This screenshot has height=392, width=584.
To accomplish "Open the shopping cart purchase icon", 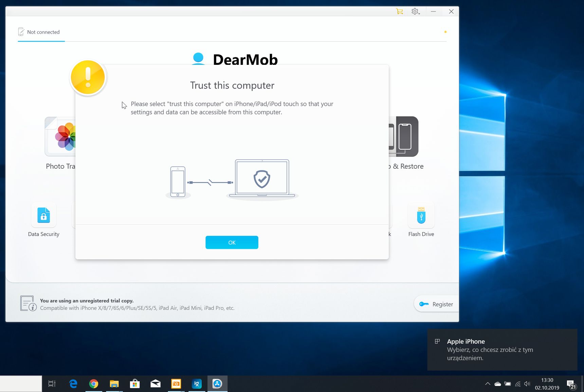I will pos(399,11).
